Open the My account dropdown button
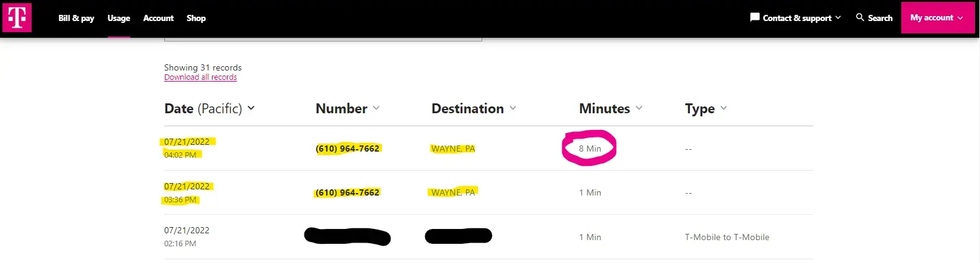Image resolution: width=980 pixels, height=263 pixels. [x=937, y=18]
